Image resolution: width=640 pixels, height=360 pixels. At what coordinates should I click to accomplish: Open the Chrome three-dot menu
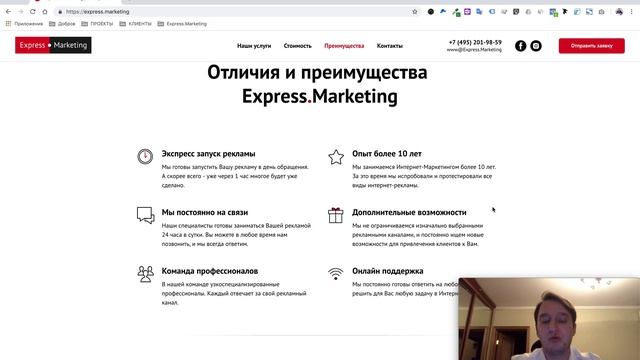[x=631, y=12]
